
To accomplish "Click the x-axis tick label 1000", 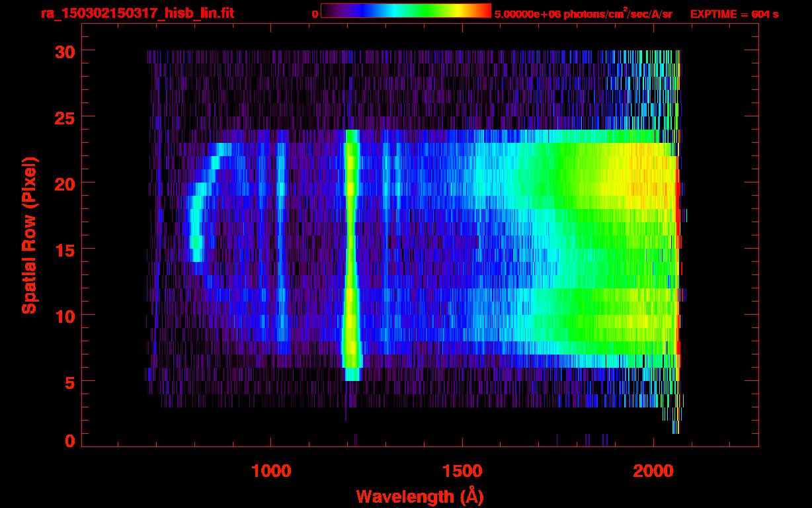I will [271, 470].
